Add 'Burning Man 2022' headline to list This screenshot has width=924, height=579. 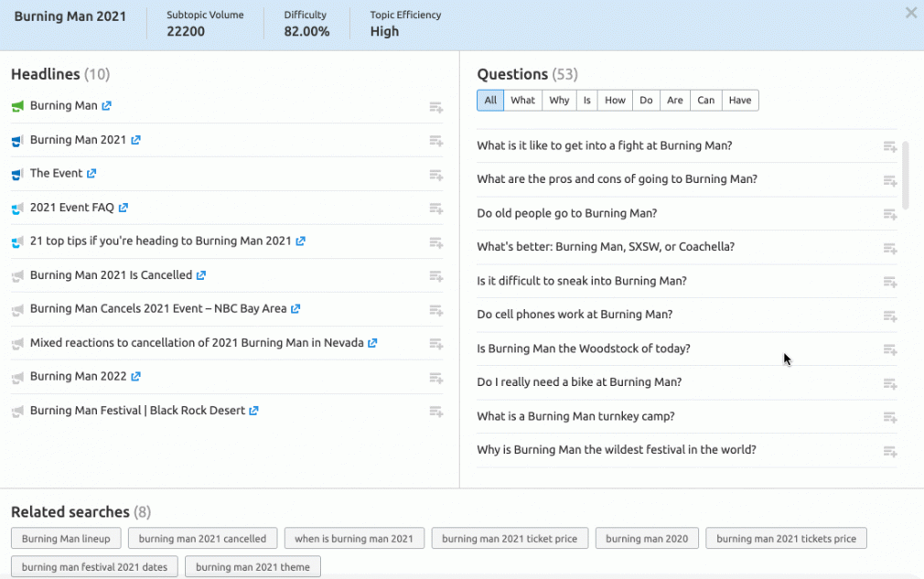tap(436, 378)
